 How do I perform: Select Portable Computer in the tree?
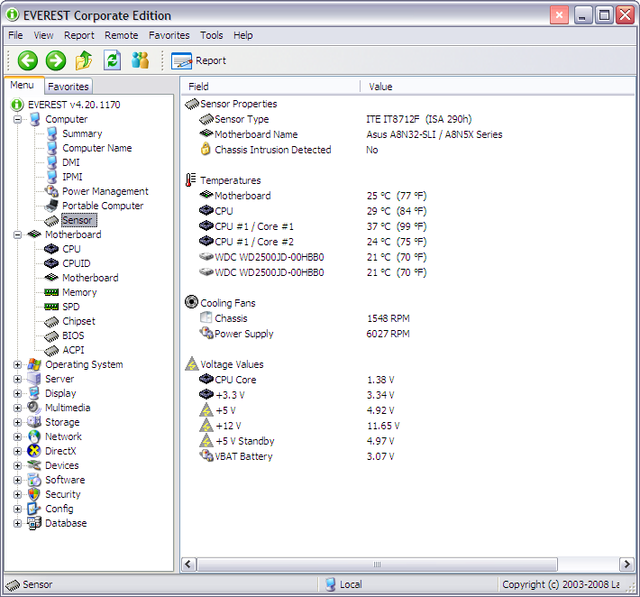tap(103, 206)
